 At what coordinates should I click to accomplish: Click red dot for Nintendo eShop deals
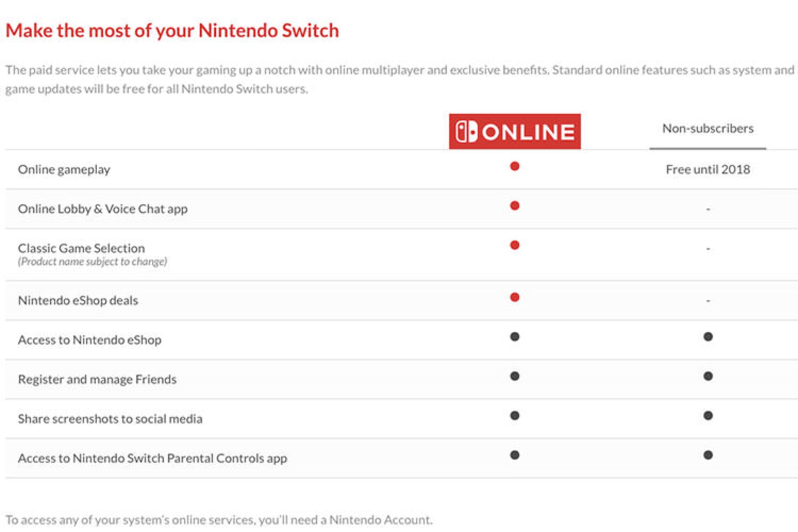pos(515,297)
